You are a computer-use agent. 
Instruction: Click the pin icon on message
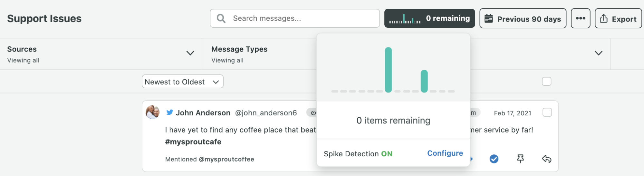[x=520, y=159]
